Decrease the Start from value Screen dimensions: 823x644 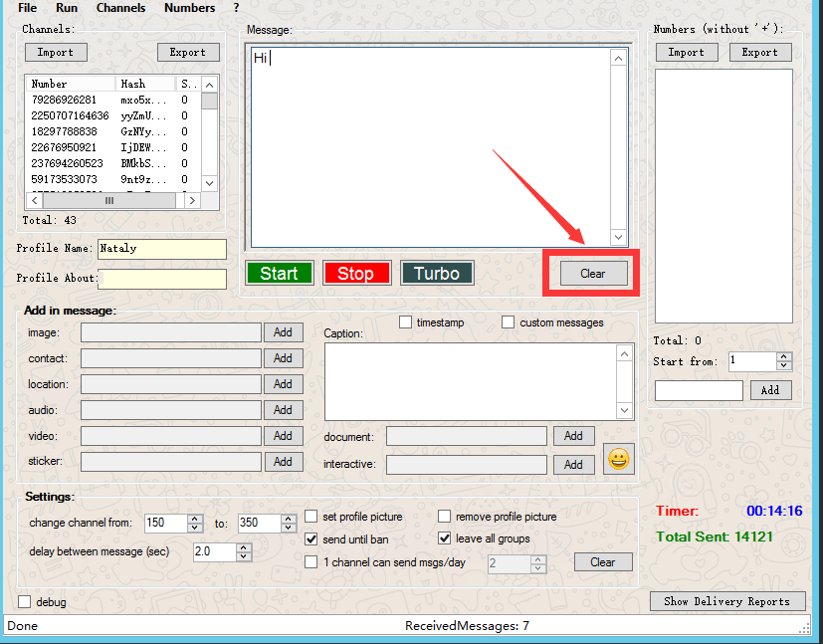pos(784,365)
